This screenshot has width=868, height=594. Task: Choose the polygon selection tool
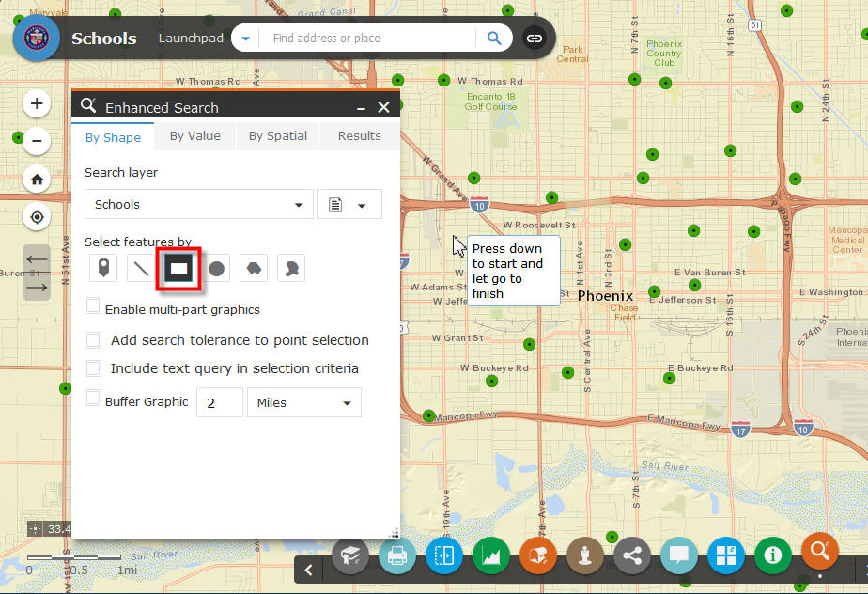[x=254, y=269]
